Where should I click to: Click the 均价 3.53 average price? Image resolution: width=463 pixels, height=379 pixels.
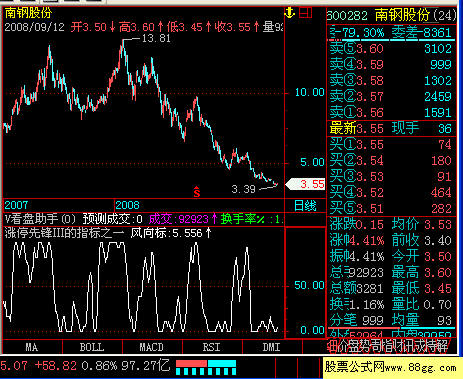pyautogui.click(x=422, y=224)
